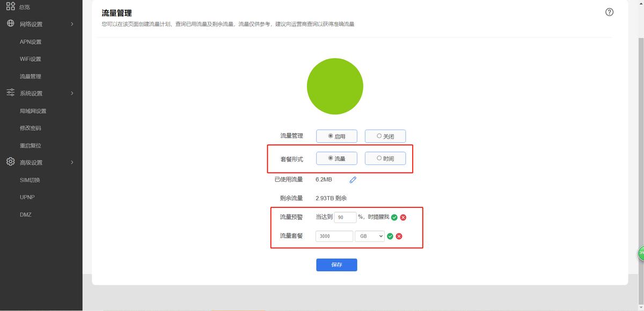Click the 高级设置 gear icon

click(x=9, y=162)
